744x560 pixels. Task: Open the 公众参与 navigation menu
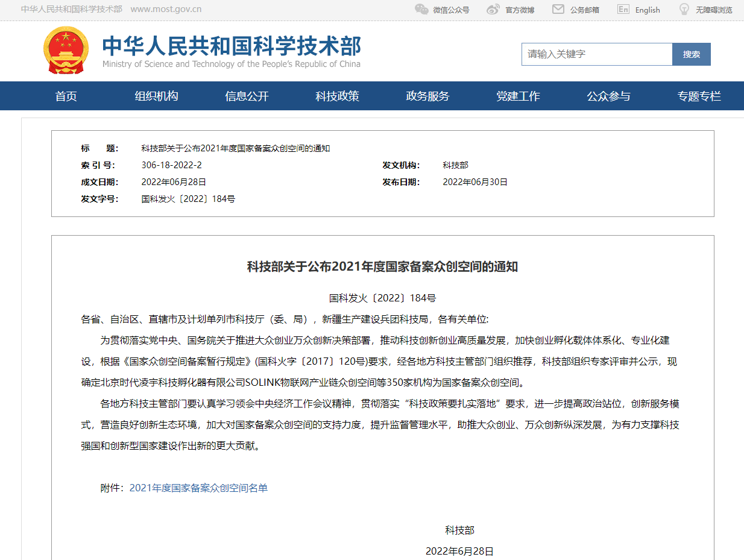click(x=608, y=96)
